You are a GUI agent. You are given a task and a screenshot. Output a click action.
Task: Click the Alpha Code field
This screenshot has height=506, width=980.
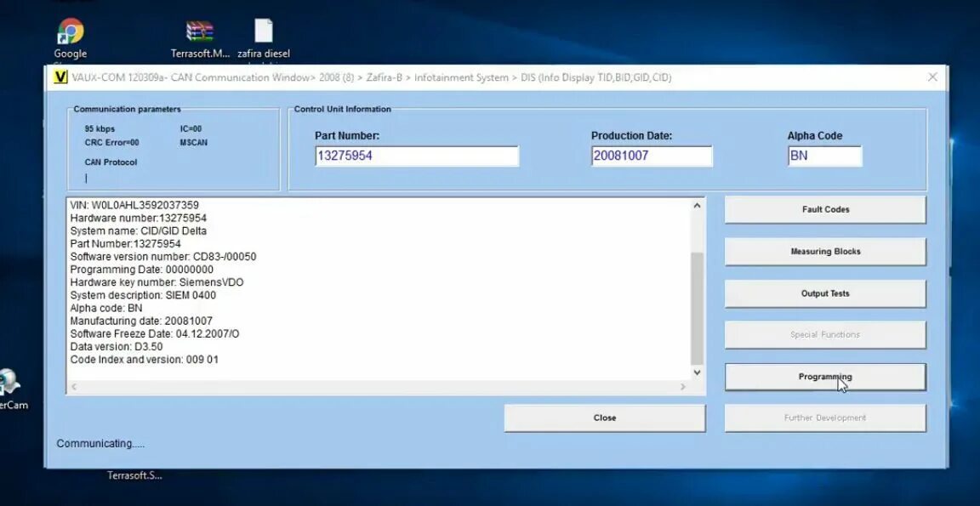pos(824,156)
